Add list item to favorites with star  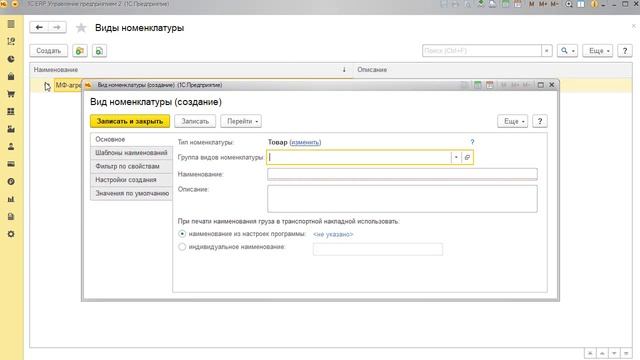coord(81,28)
